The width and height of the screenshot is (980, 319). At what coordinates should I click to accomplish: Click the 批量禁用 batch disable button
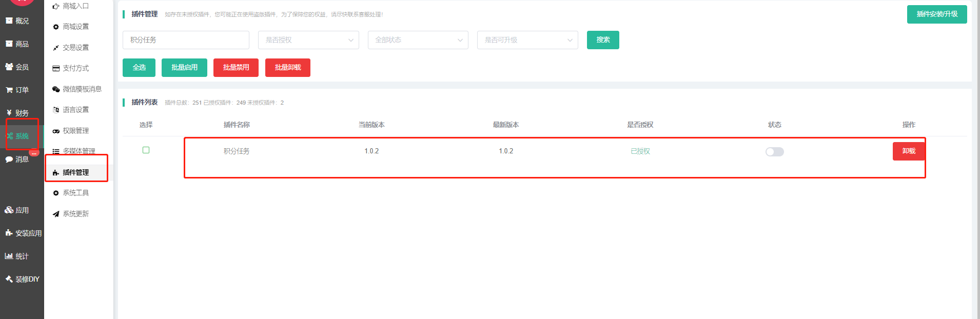tap(236, 68)
